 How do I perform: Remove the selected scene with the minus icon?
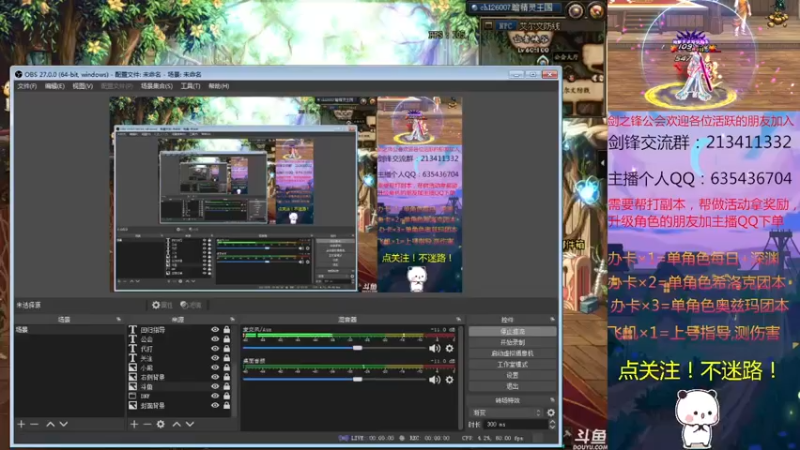[x=34, y=424]
